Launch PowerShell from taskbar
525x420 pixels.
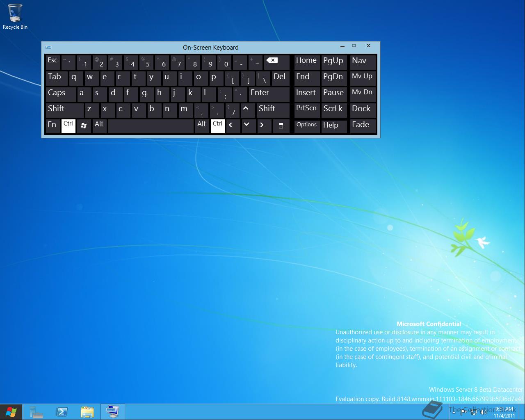tap(62, 412)
